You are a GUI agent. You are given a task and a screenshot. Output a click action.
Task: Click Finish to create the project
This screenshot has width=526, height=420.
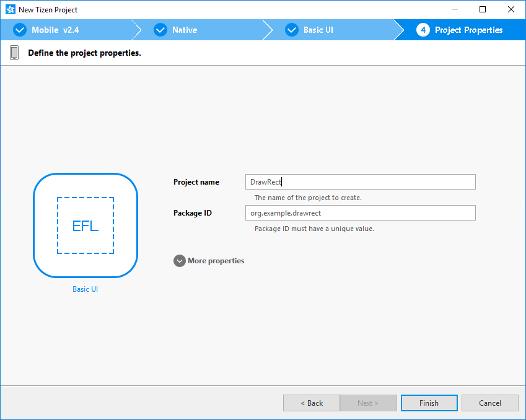[x=429, y=403]
